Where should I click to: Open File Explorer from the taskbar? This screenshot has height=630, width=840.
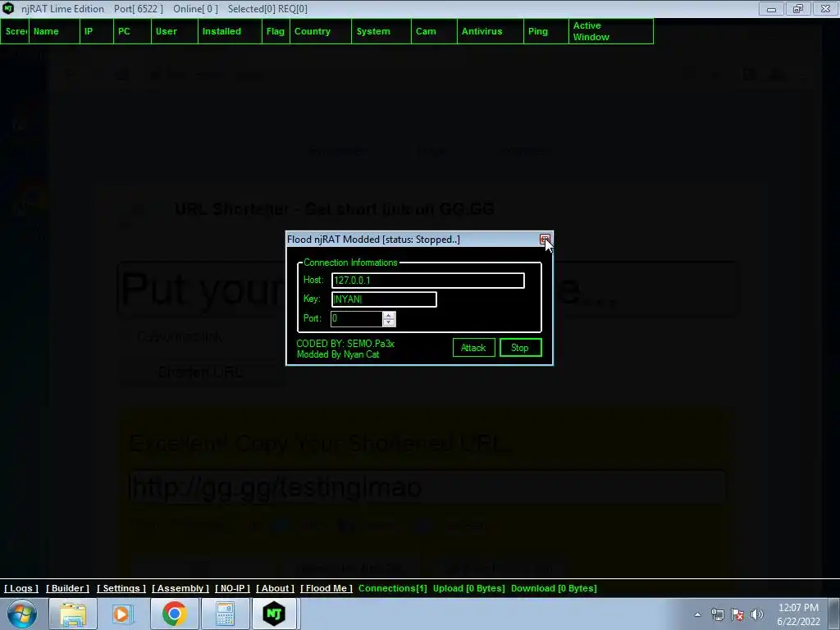(73, 614)
